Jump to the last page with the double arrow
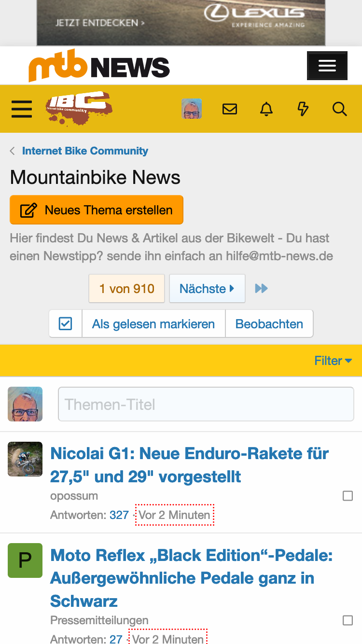The height and width of the screenshot is (644, 362). [261, 289]
